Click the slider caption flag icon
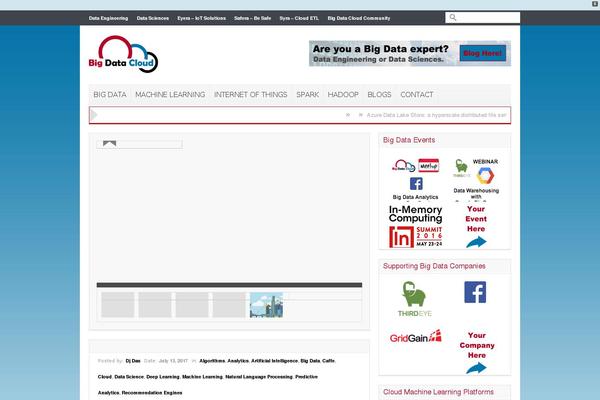This screenshot has height=400, width=600. [109, 144]
